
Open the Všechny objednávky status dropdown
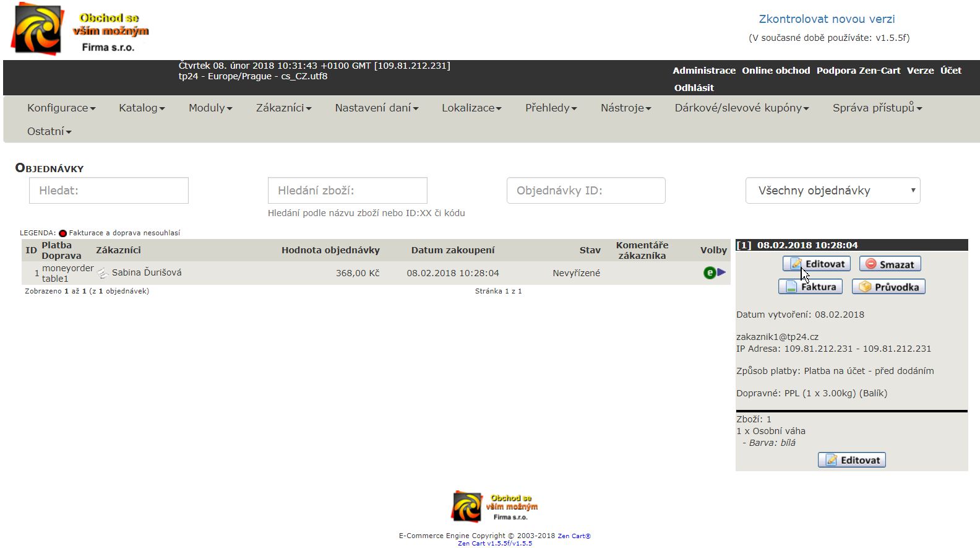point(832,191)
